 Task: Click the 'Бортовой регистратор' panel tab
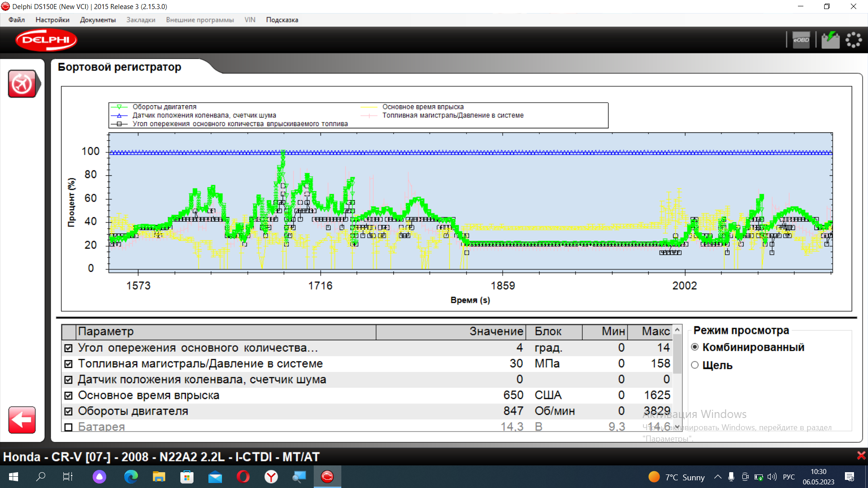click(x=119, y=67)
